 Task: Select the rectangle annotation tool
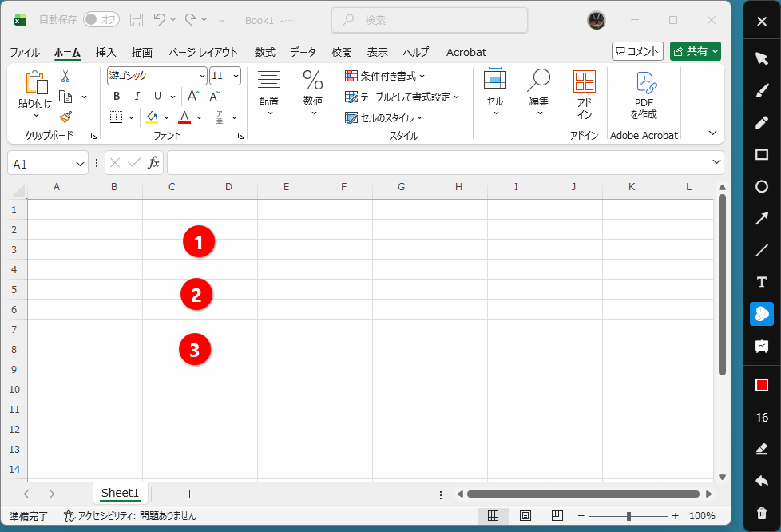[x=761, y=154]
